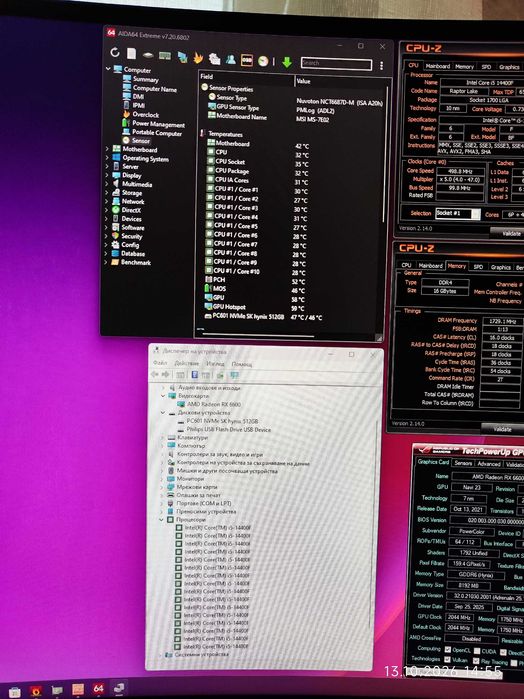Open the Socket #1 selection dropdown in CPU-Z
524x699 pixels.
[458, 214]
